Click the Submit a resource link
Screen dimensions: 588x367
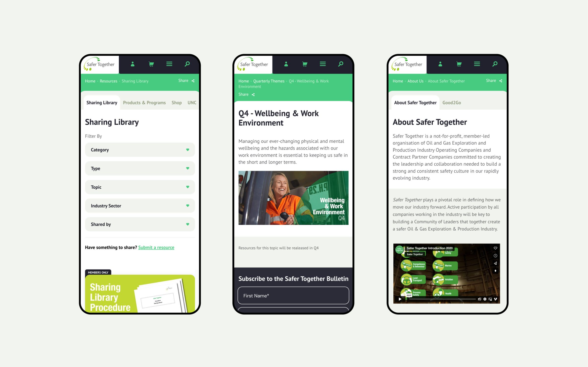pos(157,247)
